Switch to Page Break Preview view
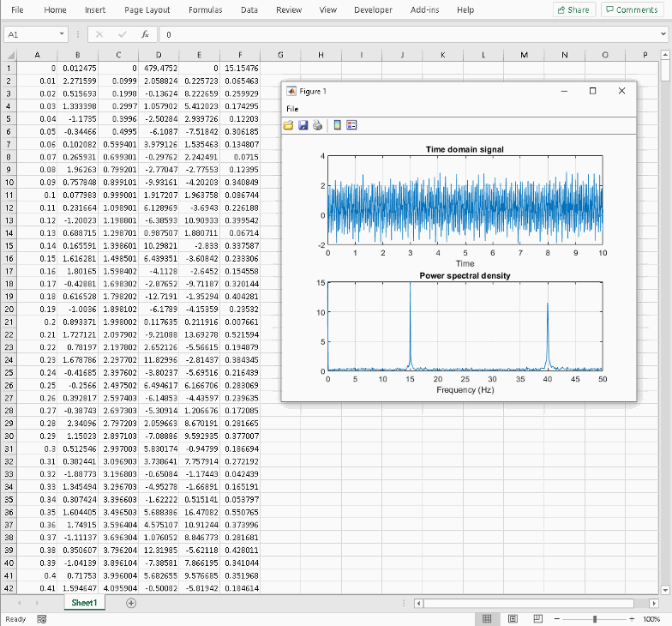Viewport: 672px width, 626px height. coord(538,619)
